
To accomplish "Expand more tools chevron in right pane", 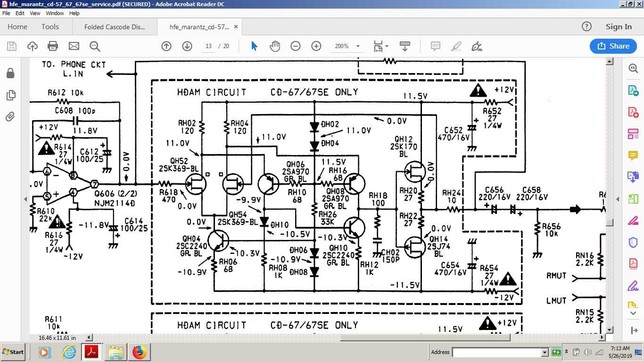I will pyautogui.click(x=633, y=313).
